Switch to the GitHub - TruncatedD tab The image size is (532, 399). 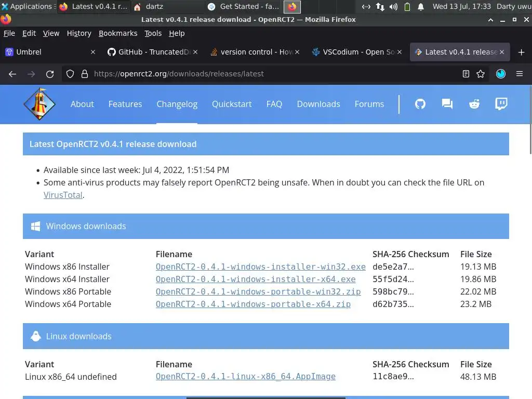click(x=153, y=52)
